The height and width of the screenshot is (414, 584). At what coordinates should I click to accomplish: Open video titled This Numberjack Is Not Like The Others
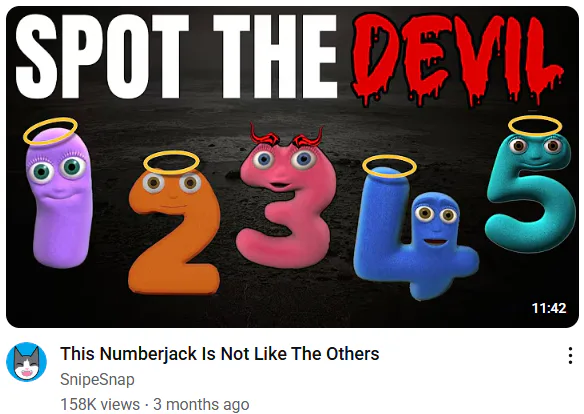pos(220,354)
